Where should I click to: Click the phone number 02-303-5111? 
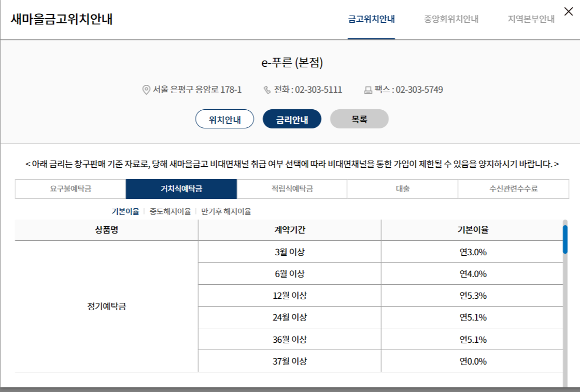[318, 90]
